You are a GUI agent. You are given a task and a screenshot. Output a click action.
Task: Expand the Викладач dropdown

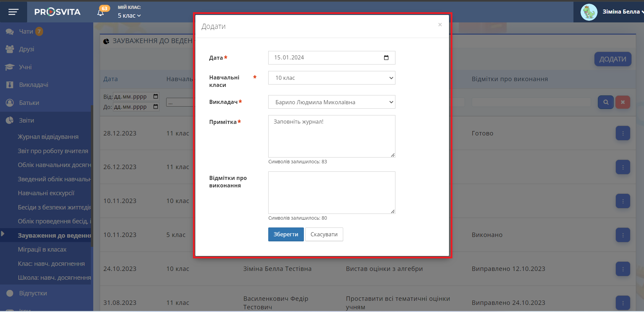pyautogui.click(x=331, y=102)
